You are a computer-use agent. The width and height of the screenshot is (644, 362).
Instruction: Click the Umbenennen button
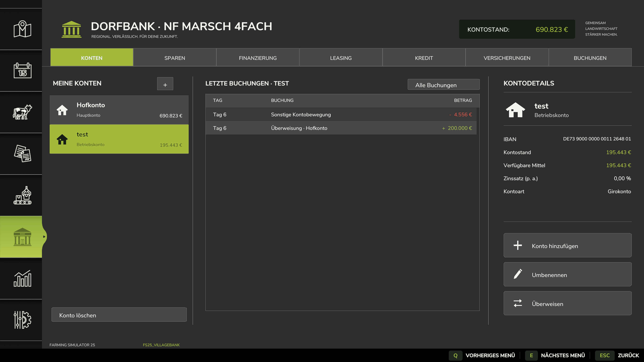point(568,274)
